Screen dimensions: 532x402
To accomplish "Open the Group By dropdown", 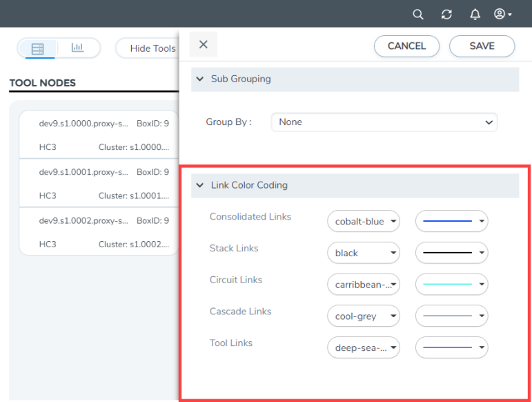I will [x=384, y=122].
